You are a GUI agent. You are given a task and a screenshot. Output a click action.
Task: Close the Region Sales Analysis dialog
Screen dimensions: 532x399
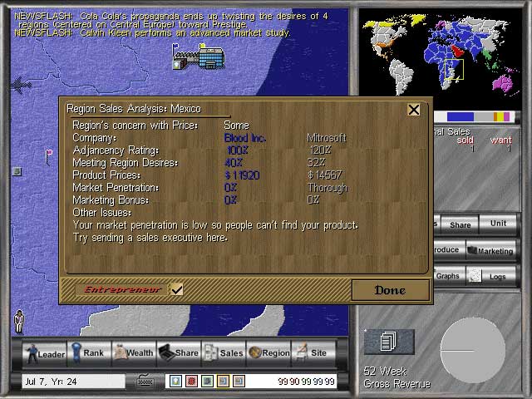414,110
